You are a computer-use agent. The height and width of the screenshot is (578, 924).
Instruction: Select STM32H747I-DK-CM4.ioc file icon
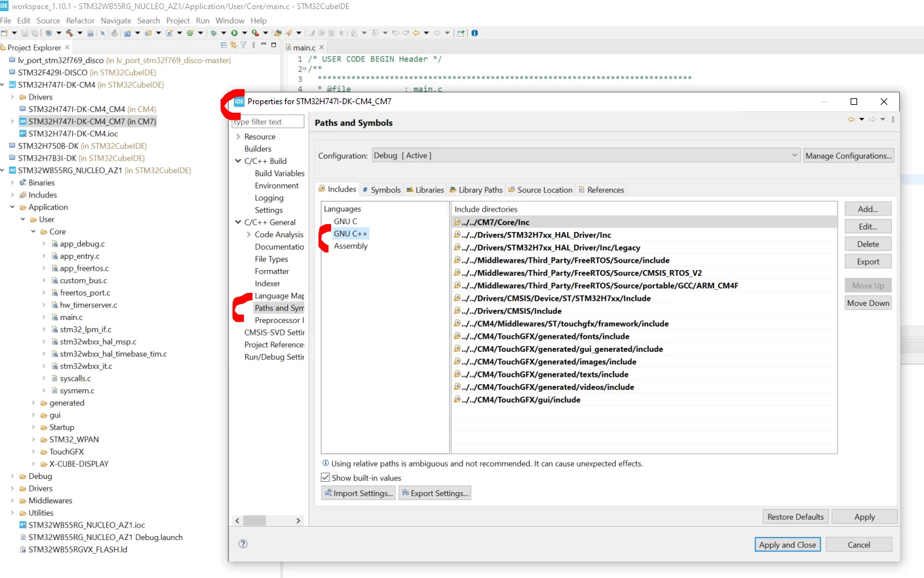point(23,134)
